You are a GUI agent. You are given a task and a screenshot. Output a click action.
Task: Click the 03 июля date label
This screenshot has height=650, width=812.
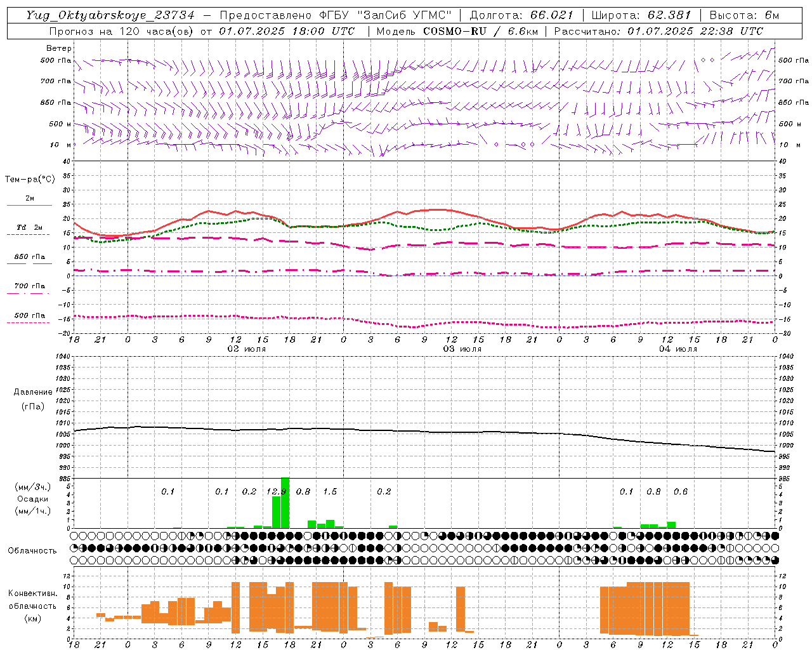coord(462,349)
